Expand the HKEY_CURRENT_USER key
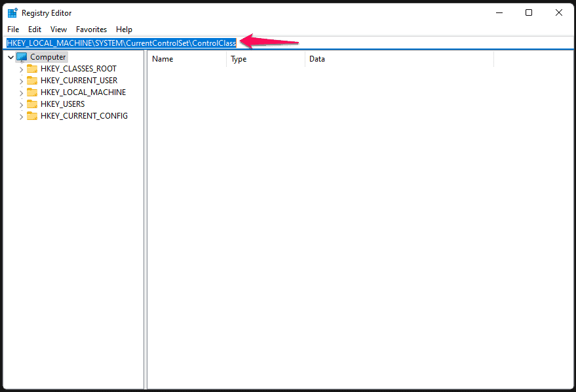Image resolution: width=576 pixels, height=392 pixels. point(22,81)
